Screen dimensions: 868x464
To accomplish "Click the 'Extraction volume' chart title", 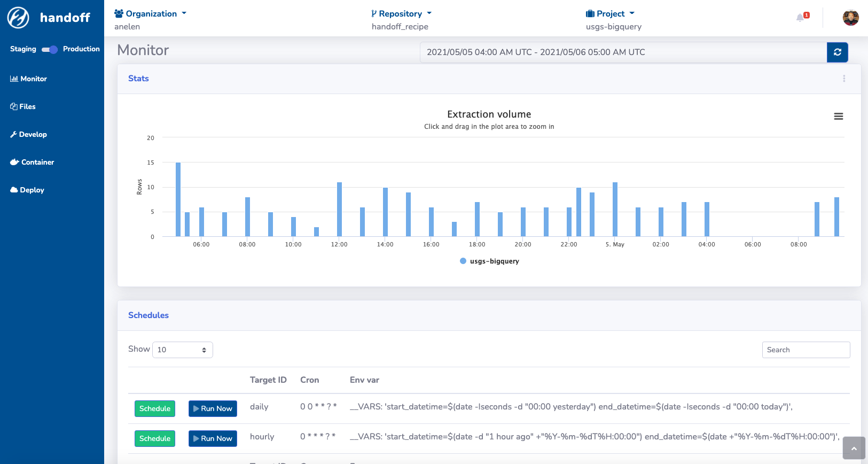I will click(x=489, y=114).
